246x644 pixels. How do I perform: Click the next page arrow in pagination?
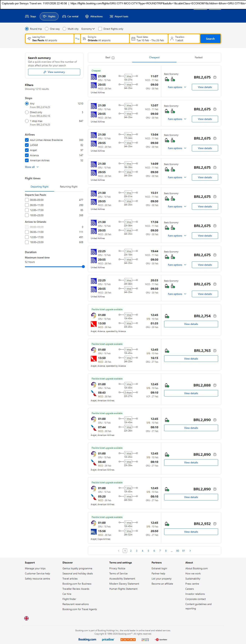pyautogui.click(x=190, y=551)
